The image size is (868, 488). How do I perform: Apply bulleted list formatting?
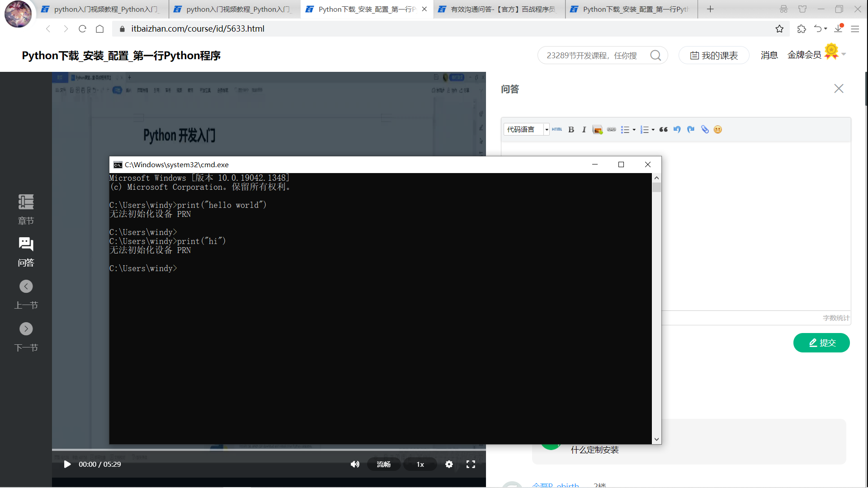[x=625, y=130]
